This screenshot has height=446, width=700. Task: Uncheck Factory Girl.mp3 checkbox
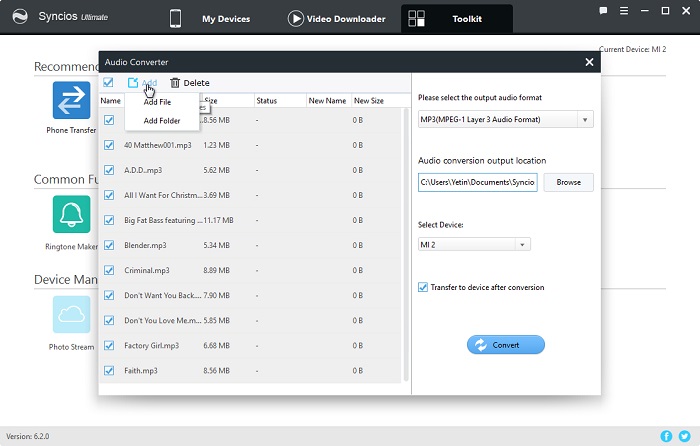coord(109,346)
